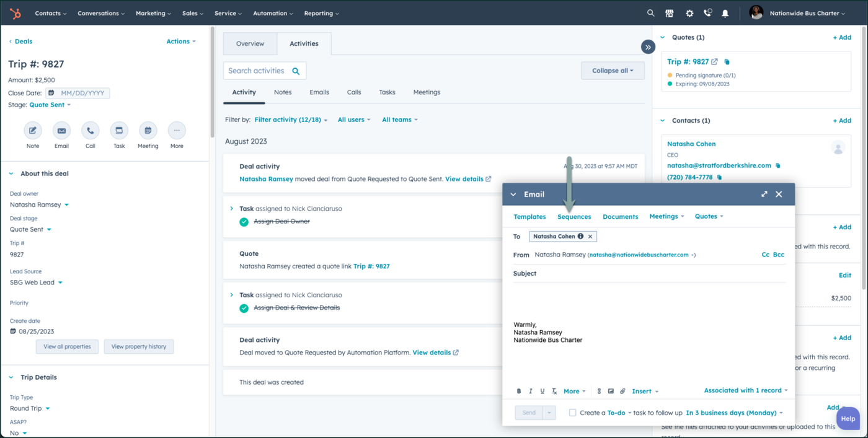Screen dimensions: 868x438
Task: Toggle the completed Assign Deal Owner task
Action: pyautogui.click(x=244, y=222)
